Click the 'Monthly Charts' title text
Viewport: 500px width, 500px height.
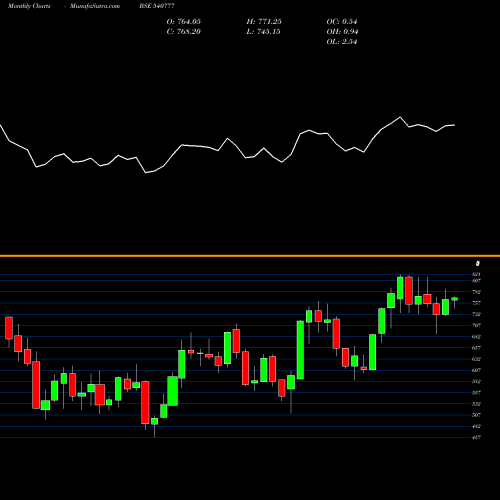pos(29,6)
